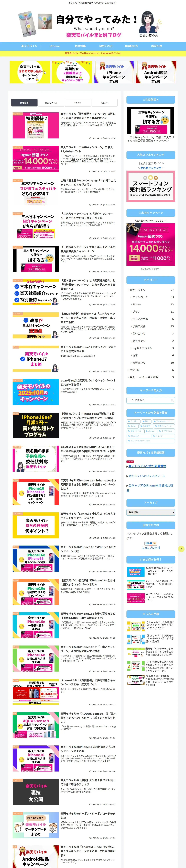
Task: Click the ショップ tag
Action: coord(163,436)
